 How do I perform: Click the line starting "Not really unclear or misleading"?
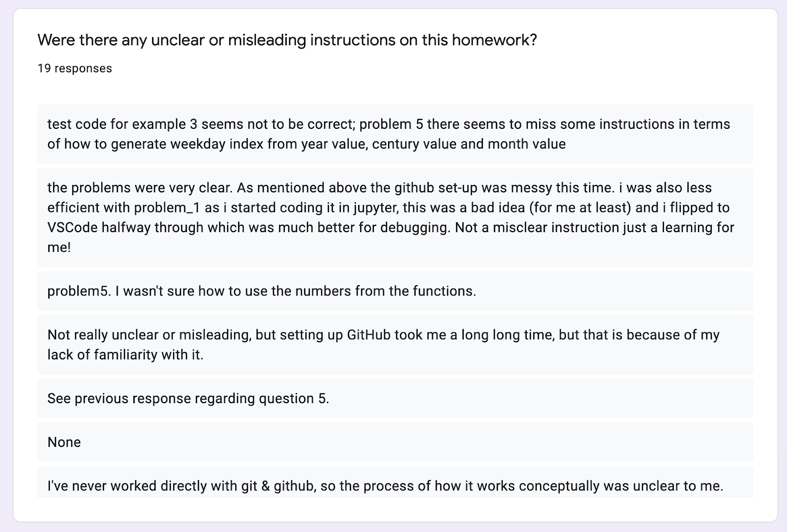384,335
